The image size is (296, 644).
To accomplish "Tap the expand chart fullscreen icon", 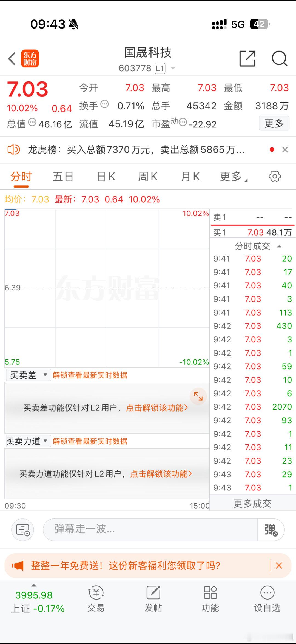I will (198, 396).
